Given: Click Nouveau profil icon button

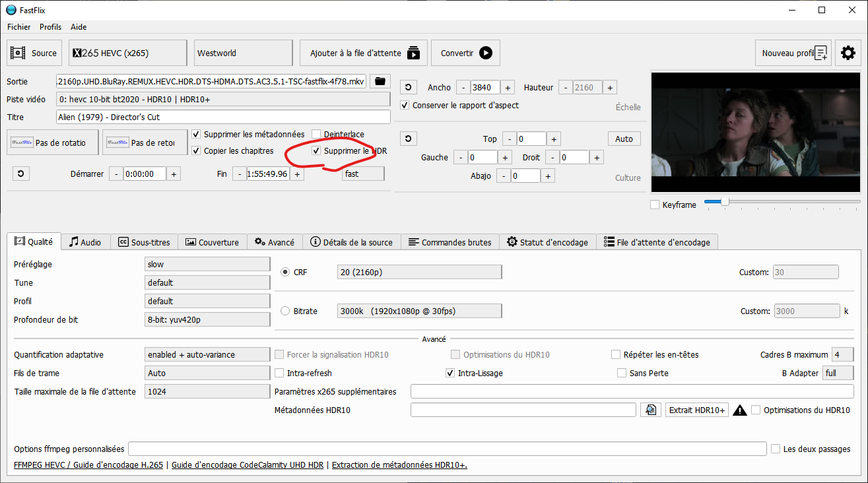Looking at the screenshot, I should point(793,53).
